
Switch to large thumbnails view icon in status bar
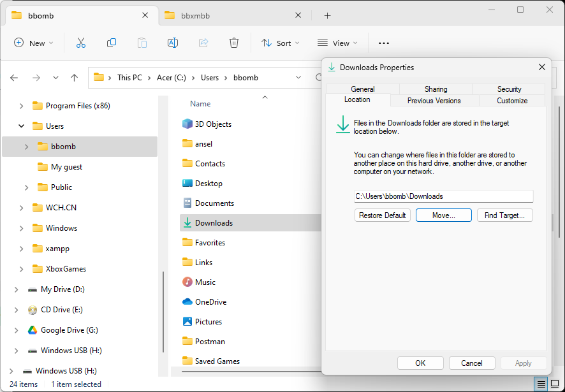click(x=555, y=384)
